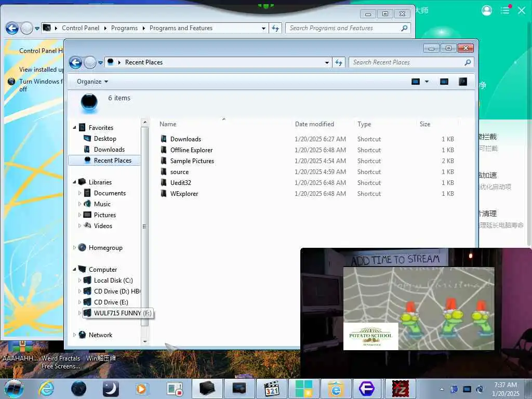Open the recent pages dropdown beside Forward arrow

click(100, 63)
